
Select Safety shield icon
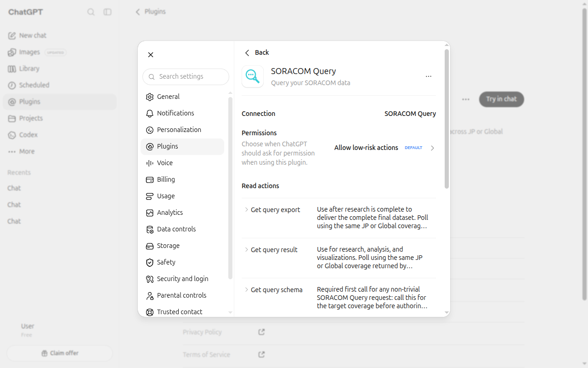pos(150,262)
